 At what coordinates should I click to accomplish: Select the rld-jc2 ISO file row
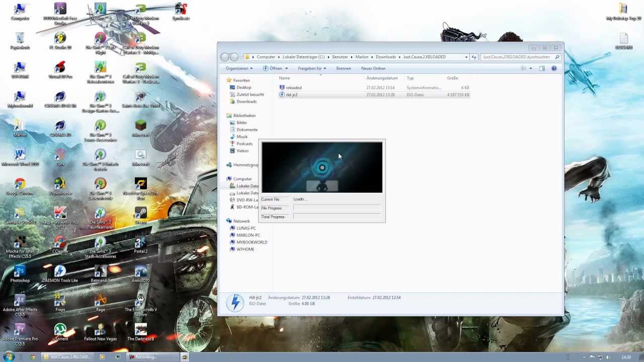click(374, 95)
